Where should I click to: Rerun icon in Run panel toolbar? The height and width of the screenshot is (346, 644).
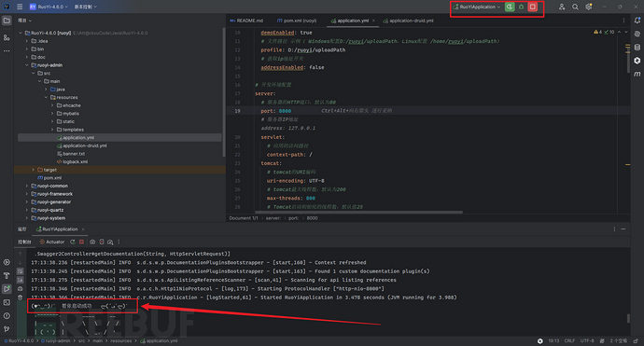(73, 242)
